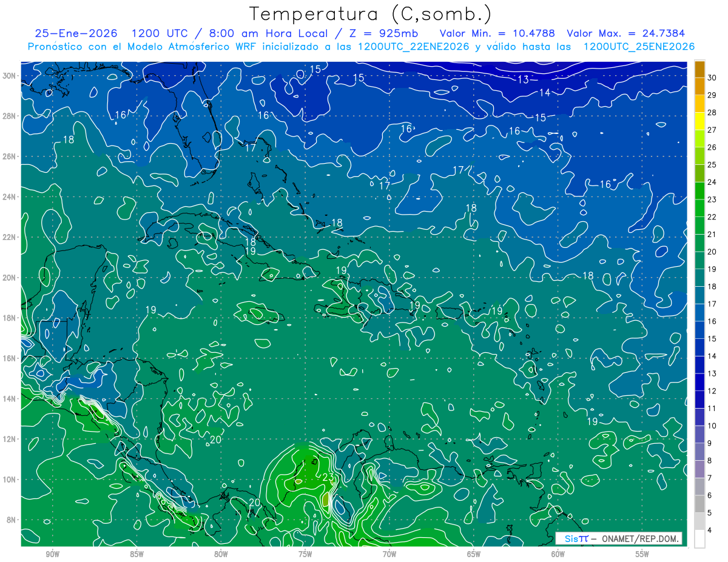Viewport: 728px width, 562px height.
Task: Click the "60W" longitude label
Action: [558, 554]
